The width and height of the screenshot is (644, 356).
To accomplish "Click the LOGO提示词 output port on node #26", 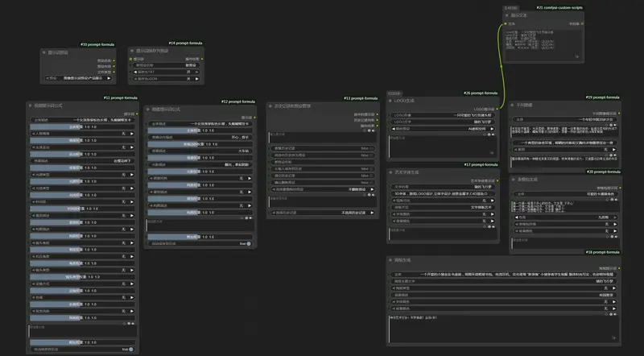I will [497, 109].
